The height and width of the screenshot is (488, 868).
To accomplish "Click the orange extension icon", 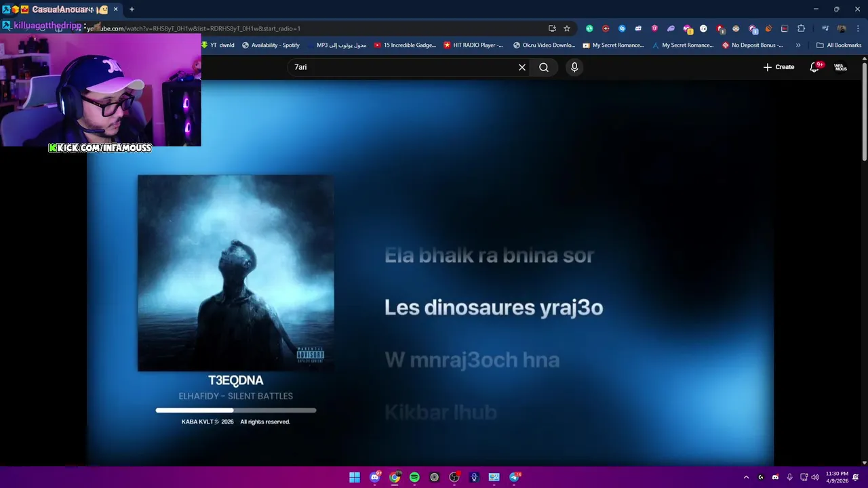I will point(768,28).
